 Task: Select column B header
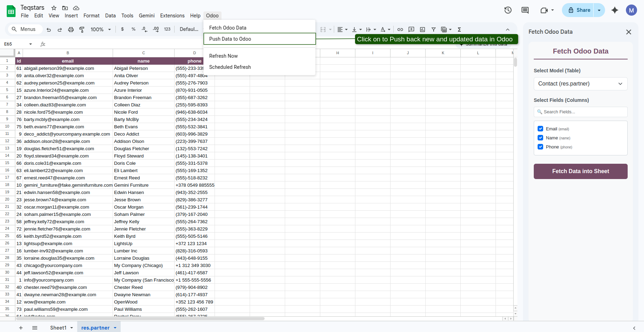tap(68, 53)
